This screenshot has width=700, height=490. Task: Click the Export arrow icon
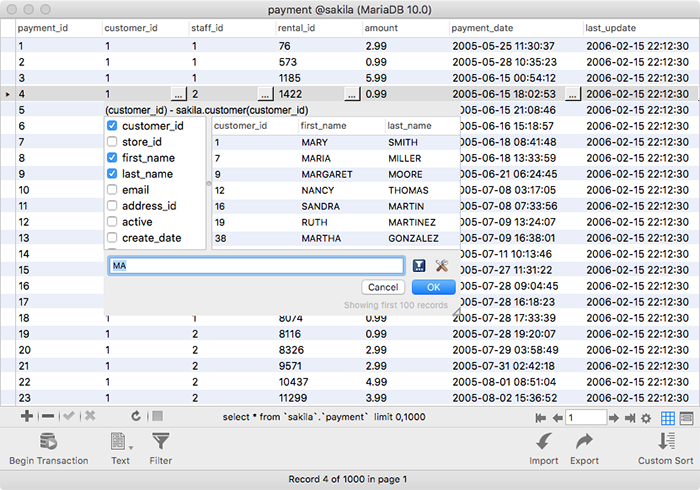(x=584, y=441)
